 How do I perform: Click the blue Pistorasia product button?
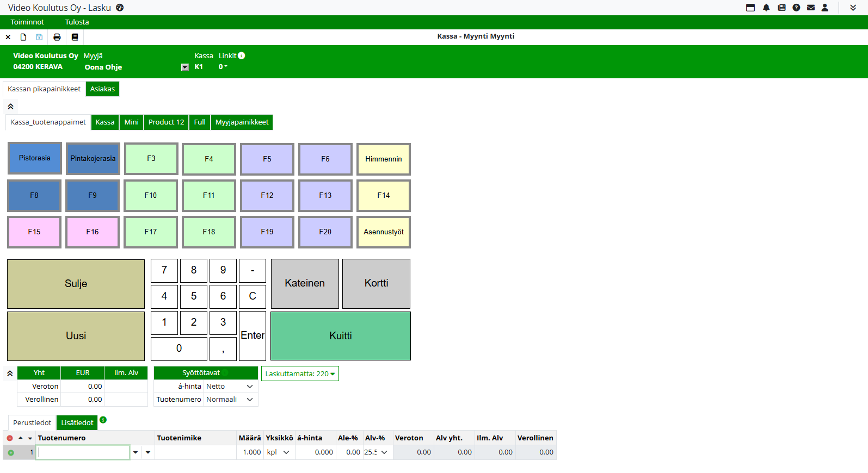(x=35, y=158)
